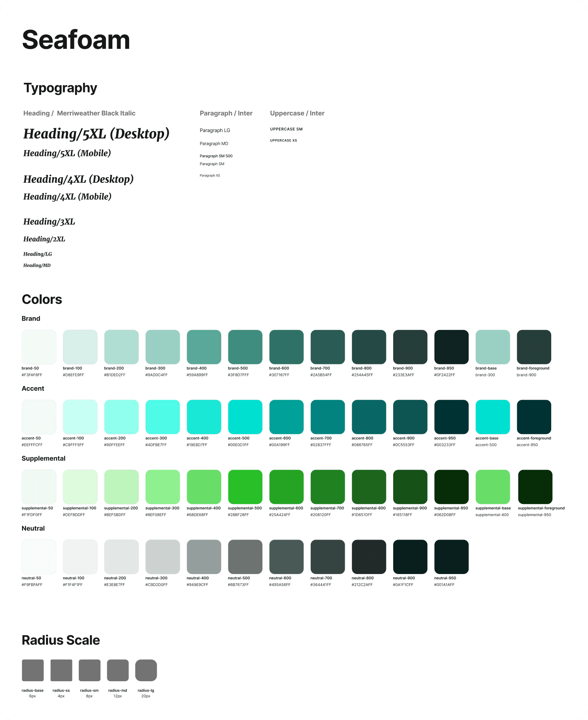Click the Heading/5XL (Desktop) sample
This screenshot has height=720, width=588.
point(96,134)
